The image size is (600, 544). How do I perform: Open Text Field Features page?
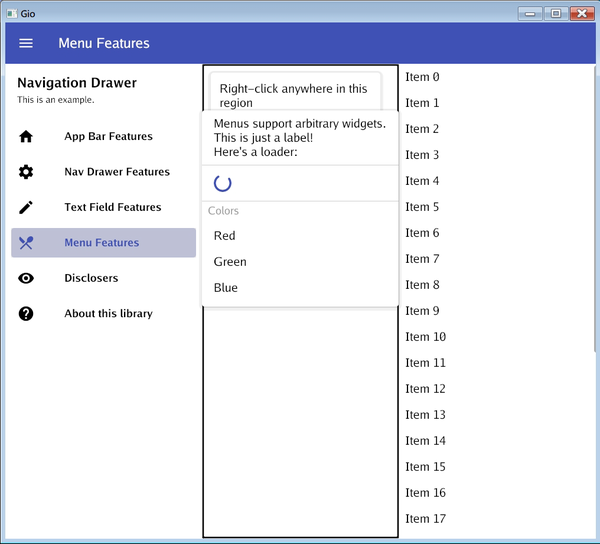(112, 208)
